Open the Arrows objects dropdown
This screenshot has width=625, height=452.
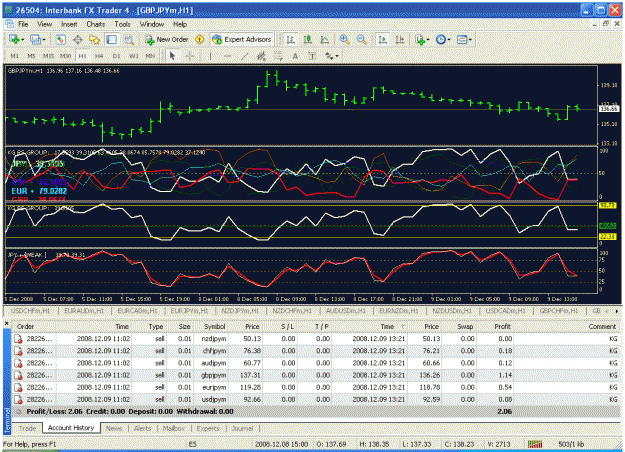(x=331, y=56)
